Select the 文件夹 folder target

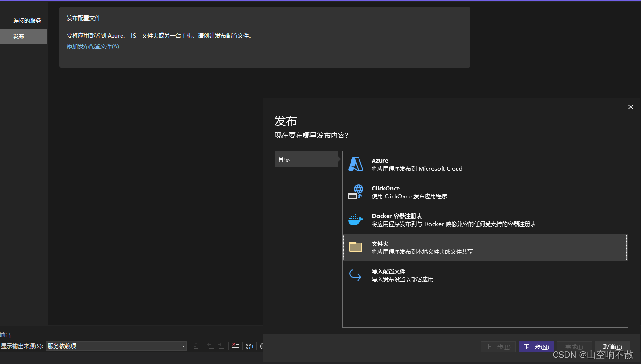click(485, 247)
